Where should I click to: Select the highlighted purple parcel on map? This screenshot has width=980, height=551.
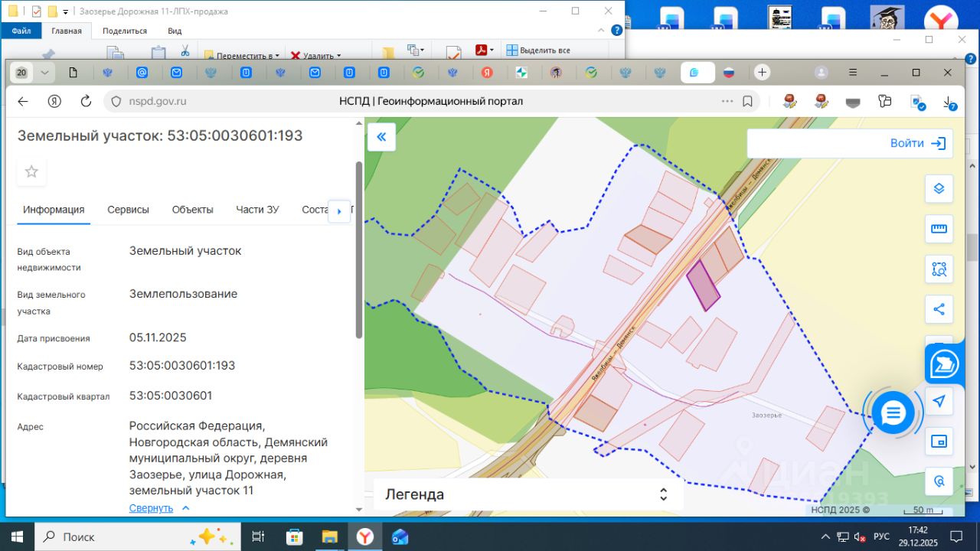point(703,285)
